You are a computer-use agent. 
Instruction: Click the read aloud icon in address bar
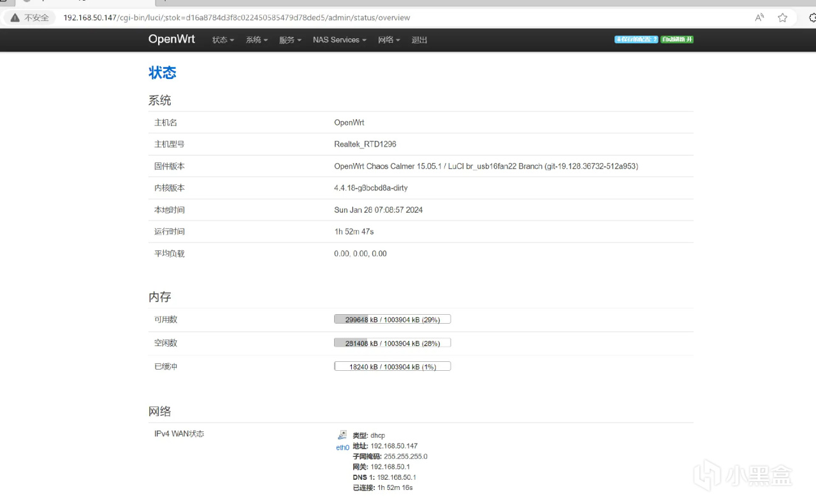pyautogui.click(x=759, y=18)
